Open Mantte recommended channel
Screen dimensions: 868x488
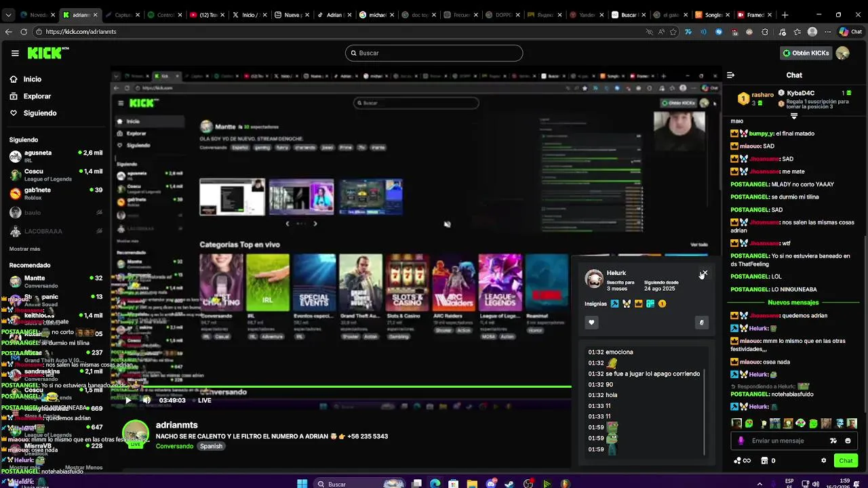click(56, 281)
